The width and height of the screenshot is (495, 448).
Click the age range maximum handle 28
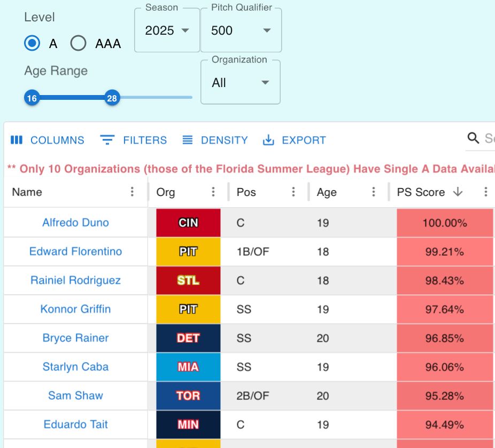[112, 98]
